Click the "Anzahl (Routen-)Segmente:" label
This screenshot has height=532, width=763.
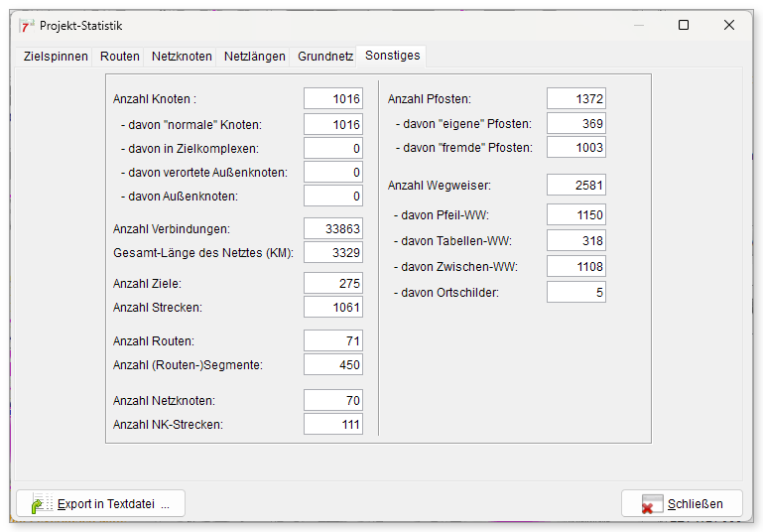(x=188, y=365)
